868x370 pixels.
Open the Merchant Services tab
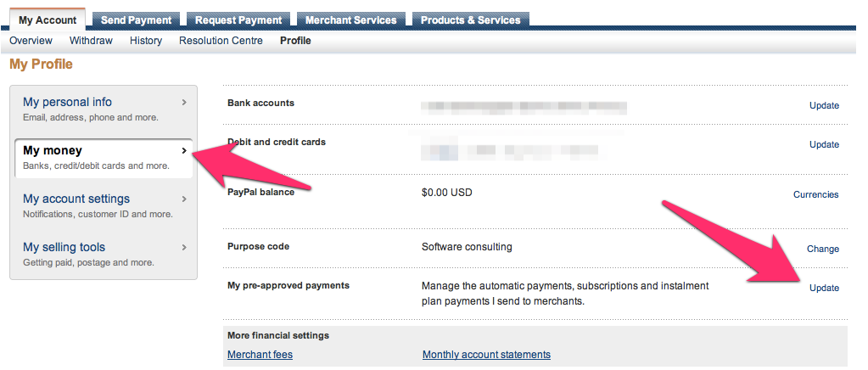click(x=351, y=20)
